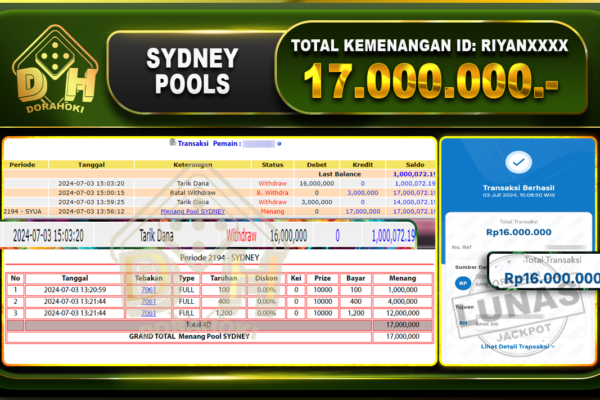This screenshot has height=400, width=600.
Task: Click the Kredit column header
Action: [363, 165]
